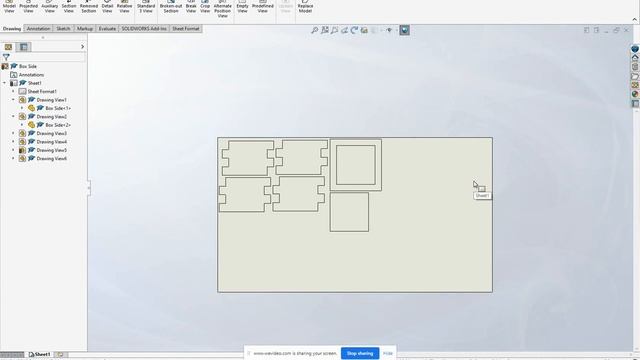
Task: Collapse the Drawing View2 node
Action: (13, 116)
